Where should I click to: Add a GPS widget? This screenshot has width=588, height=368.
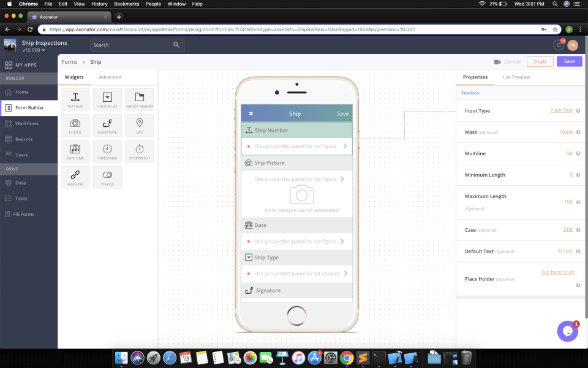click(139, 125)
